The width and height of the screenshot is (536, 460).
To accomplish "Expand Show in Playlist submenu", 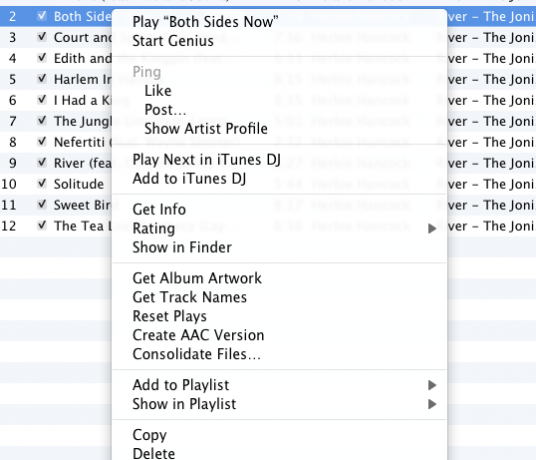I will [x=280, y=404].
